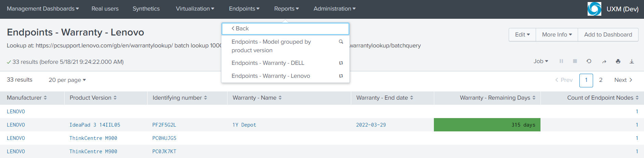This screenshot has height=158, width=644.
Task: Sort by Warranty - Remaining Days column
Action: tap(497, 98)
